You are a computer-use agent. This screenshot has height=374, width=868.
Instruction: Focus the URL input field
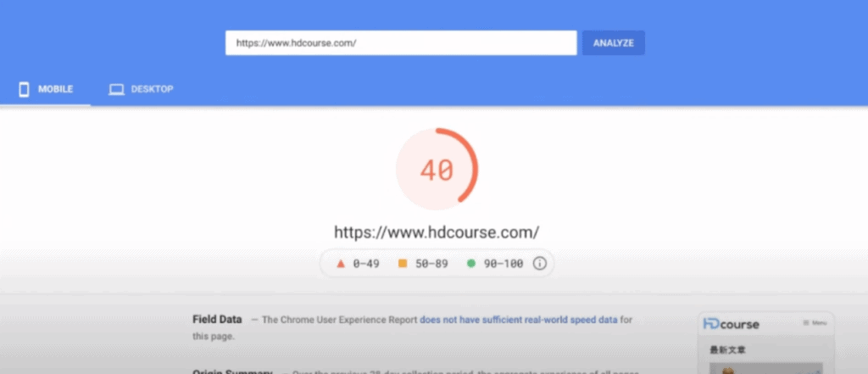[x=401, y=42]
